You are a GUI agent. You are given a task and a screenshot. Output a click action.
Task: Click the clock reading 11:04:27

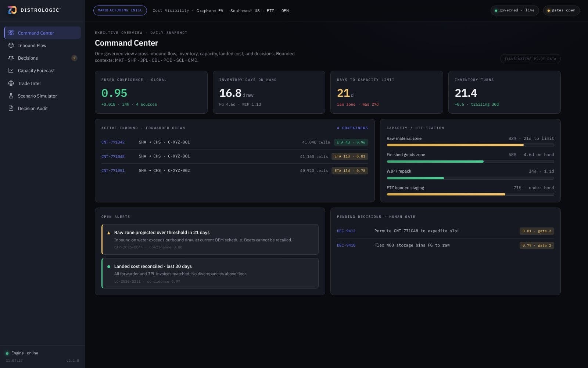coord(14,361)
